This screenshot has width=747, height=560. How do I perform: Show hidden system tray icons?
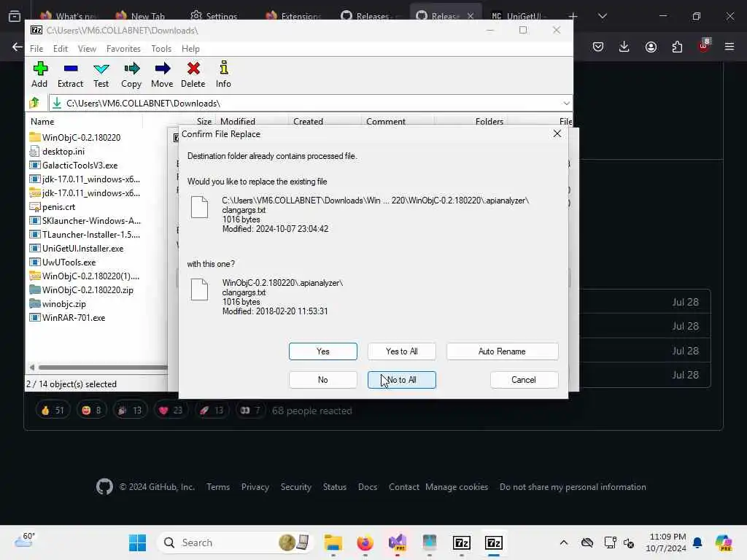click(x=564, y=542)
